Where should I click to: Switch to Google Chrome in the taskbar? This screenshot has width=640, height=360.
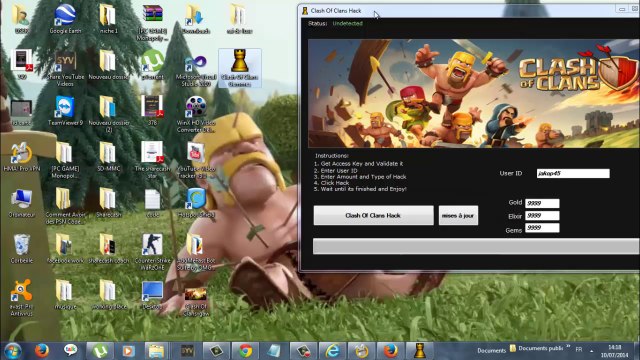(x=245, y=351)
